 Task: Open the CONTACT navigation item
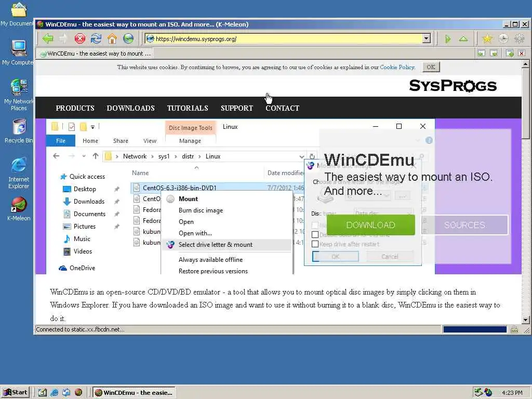[282, 108]
